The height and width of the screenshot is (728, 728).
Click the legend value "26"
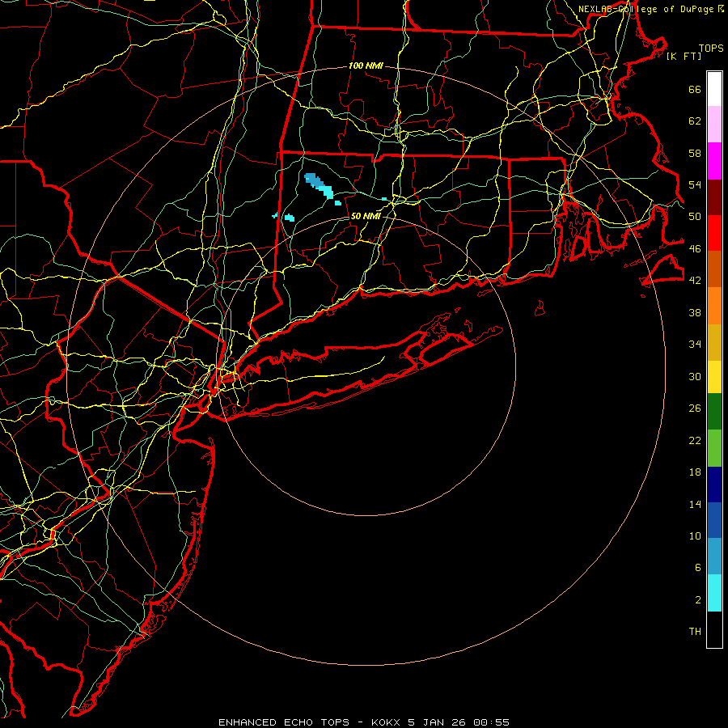point(695,408)
